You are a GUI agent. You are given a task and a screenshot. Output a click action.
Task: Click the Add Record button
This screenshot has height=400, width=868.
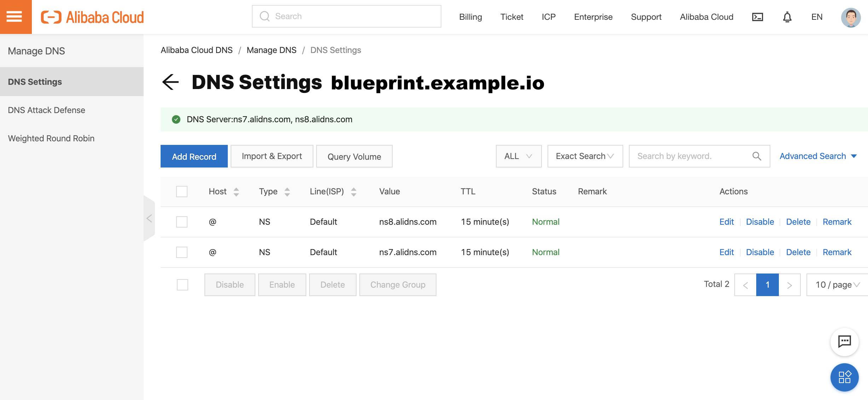click(x=194, y=156)
